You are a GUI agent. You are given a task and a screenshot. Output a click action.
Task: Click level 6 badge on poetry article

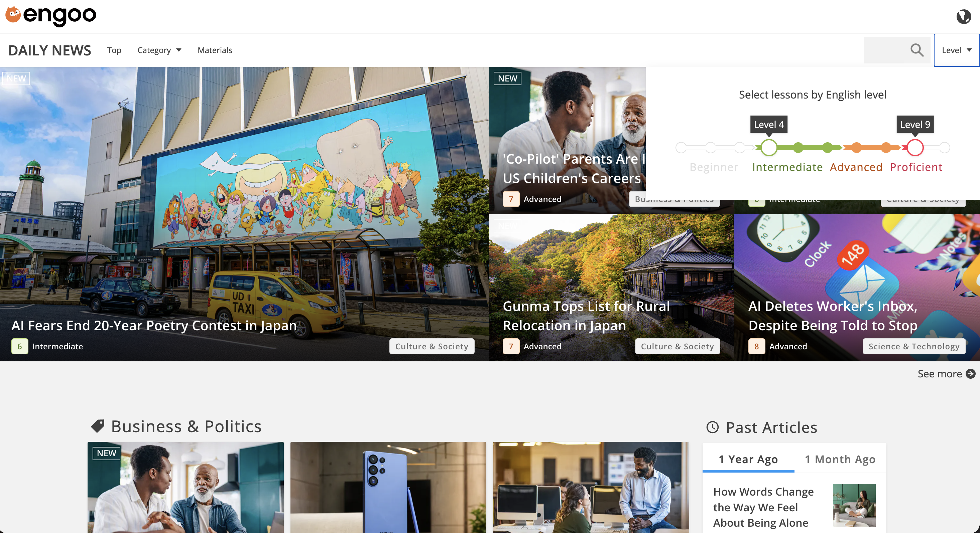click(x=20, y=346)
